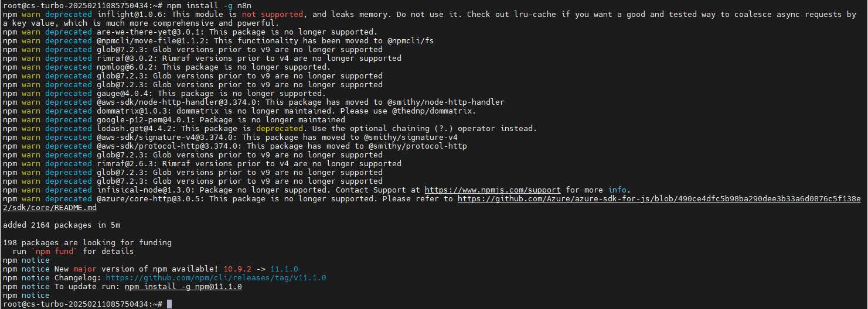This screenshot has width=868, height=309.
Task: Open the npmjs.com support link
Action: click(x=492, y=190)
